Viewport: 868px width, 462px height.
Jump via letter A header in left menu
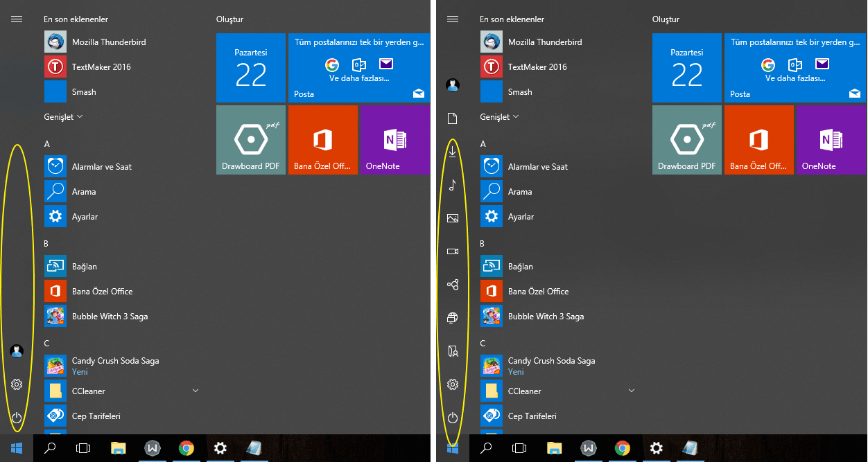(47, 144)
